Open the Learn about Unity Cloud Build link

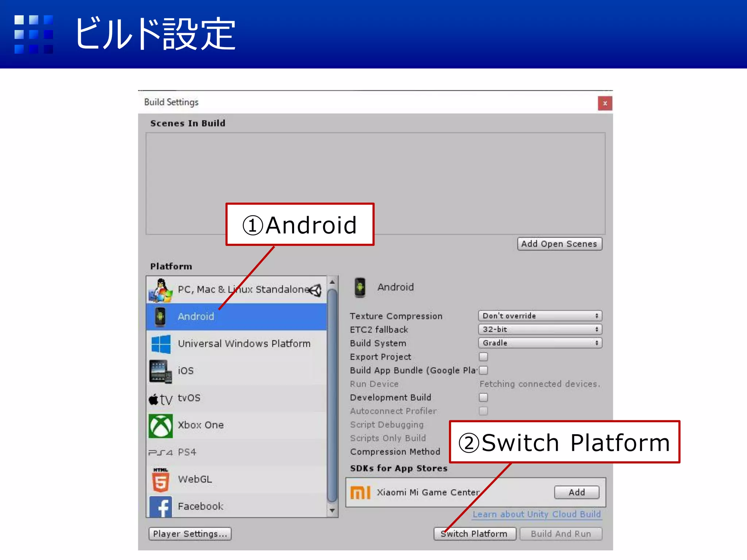point(537,514)
